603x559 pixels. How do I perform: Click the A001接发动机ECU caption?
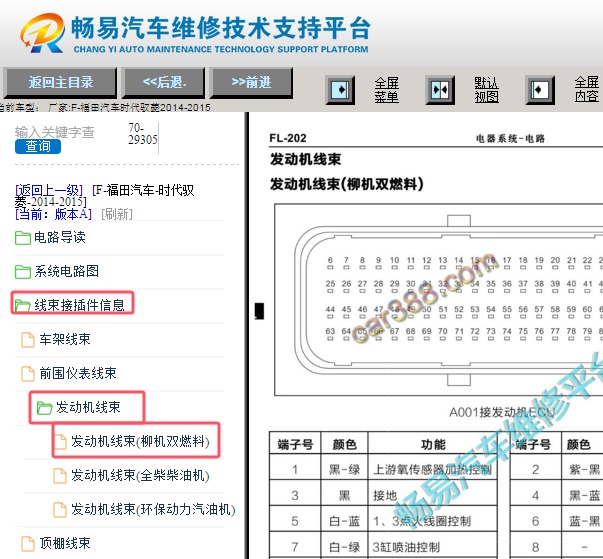[x=502, y=413]
